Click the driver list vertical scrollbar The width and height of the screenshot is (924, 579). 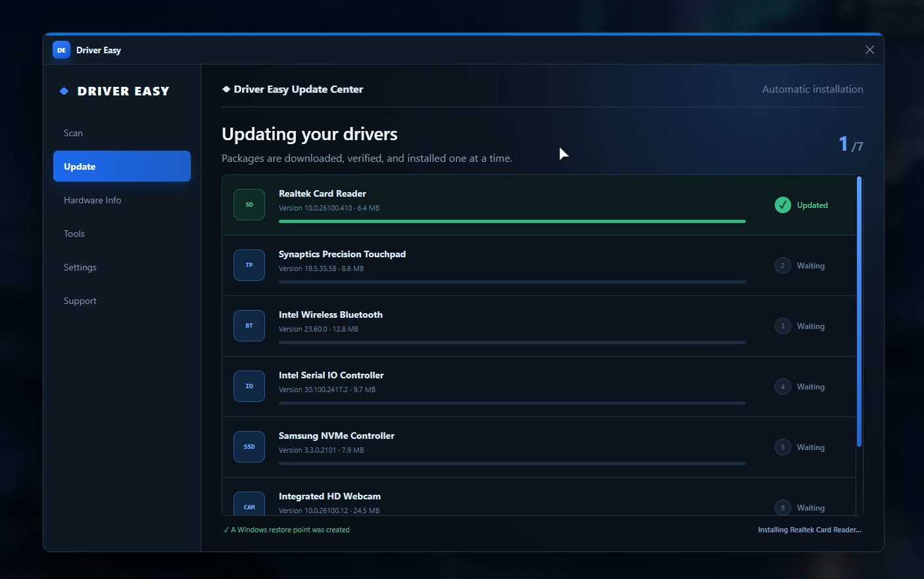[859, 312]
